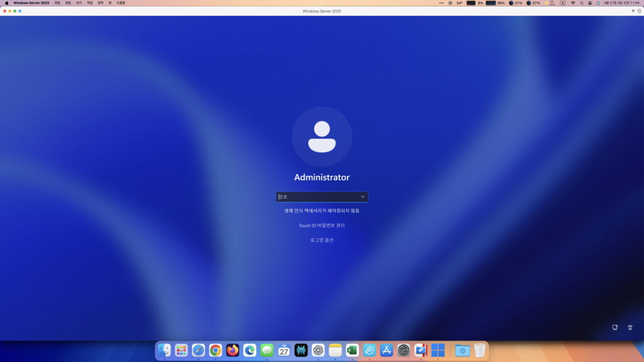
Task: Open the black butterfly app in Dock
Action: point(301,350)
